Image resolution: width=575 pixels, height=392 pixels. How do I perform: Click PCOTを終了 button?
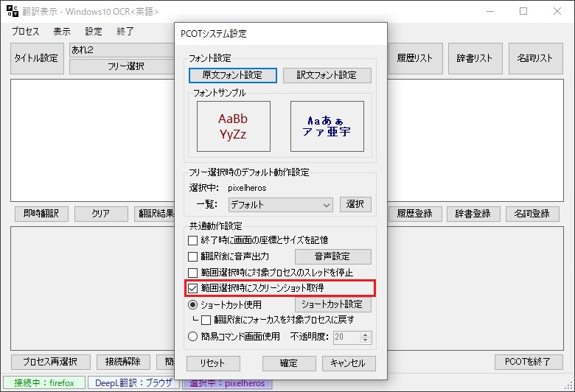529,363
